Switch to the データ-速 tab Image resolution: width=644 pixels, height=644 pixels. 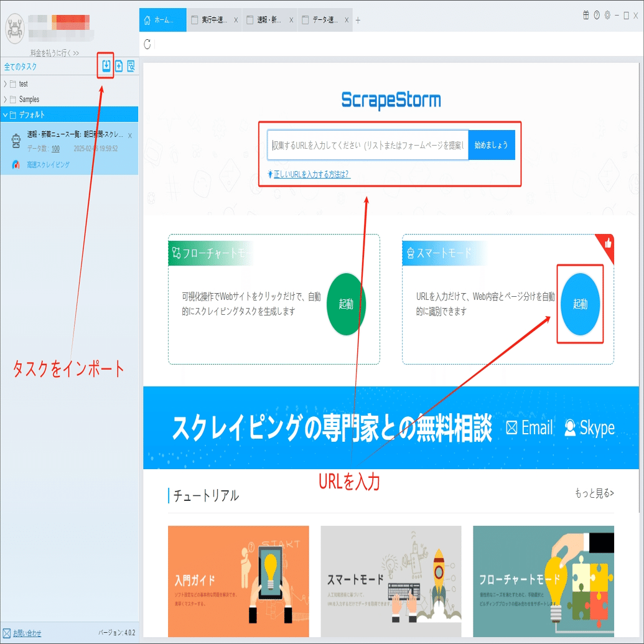325,20
